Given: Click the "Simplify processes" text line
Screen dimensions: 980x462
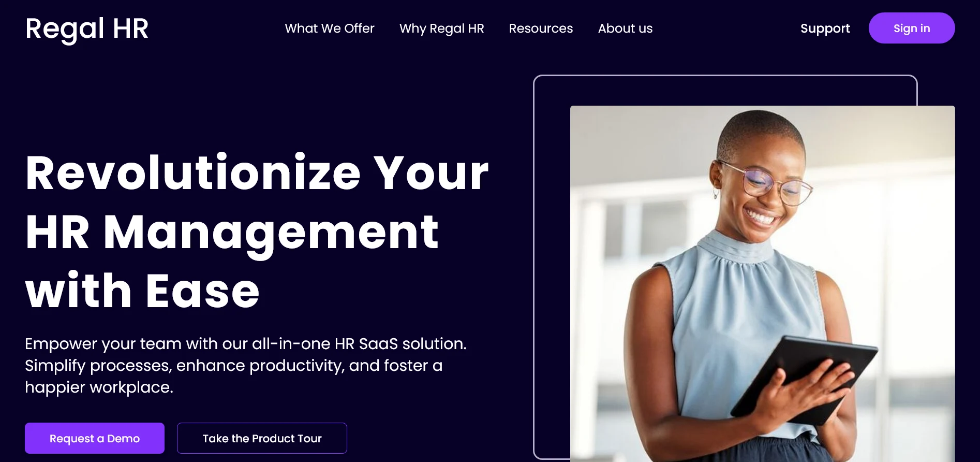Looking at the screenshot, I should pos(234,366).
